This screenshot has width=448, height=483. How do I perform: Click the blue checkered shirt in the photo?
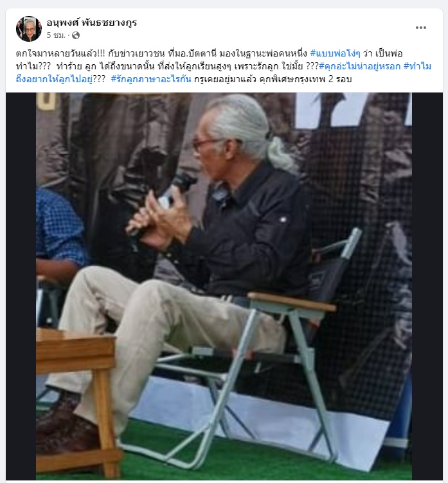pos(59,226)
